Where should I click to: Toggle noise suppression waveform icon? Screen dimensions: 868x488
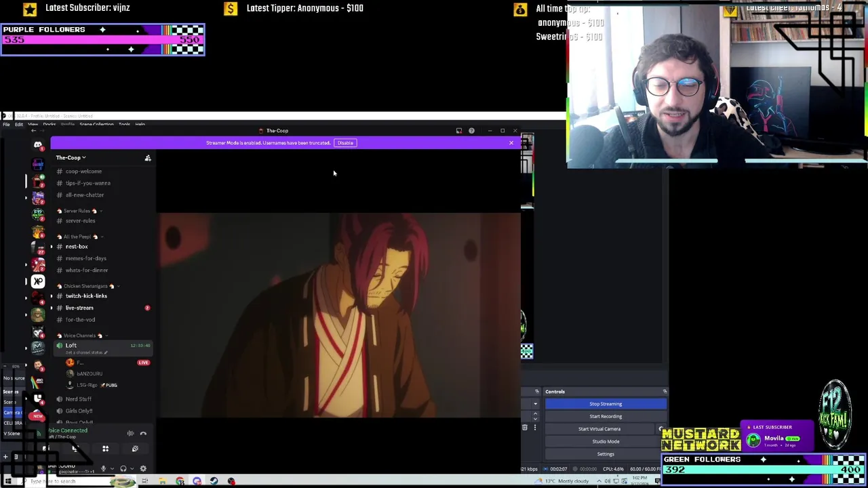[x=130, y=434]
